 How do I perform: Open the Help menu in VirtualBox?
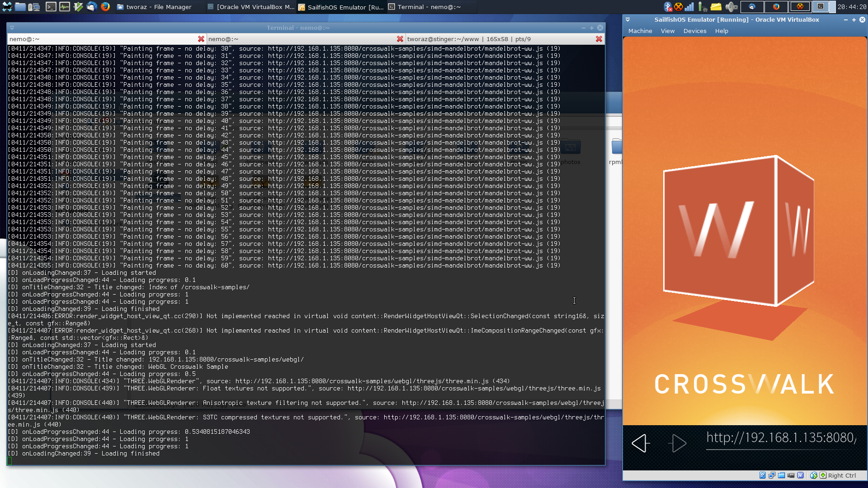click(x=721, y=31)
